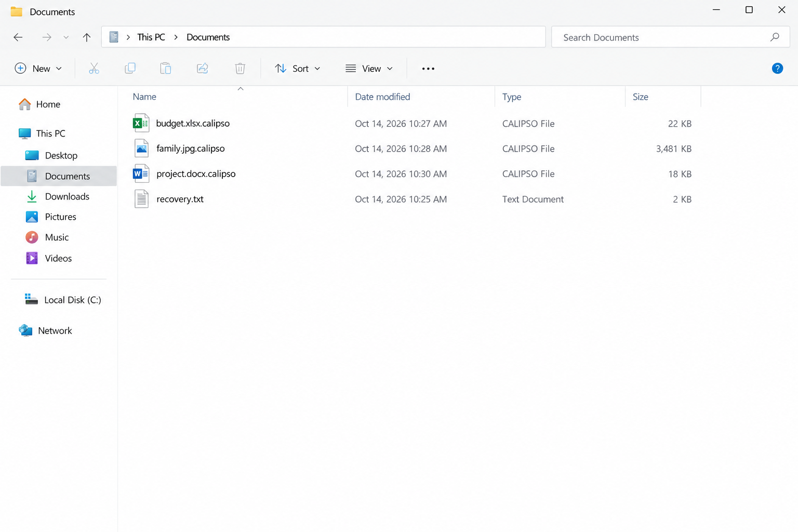Click the Delete trash can icon
The width and height of the screenshot is (798, 532).
click(x=240, y=69)
